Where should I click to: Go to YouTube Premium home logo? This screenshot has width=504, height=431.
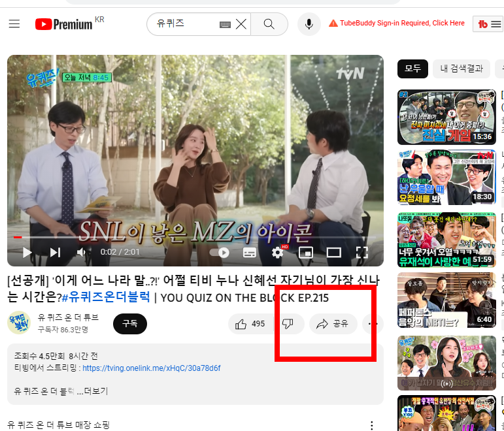(63, 24)
